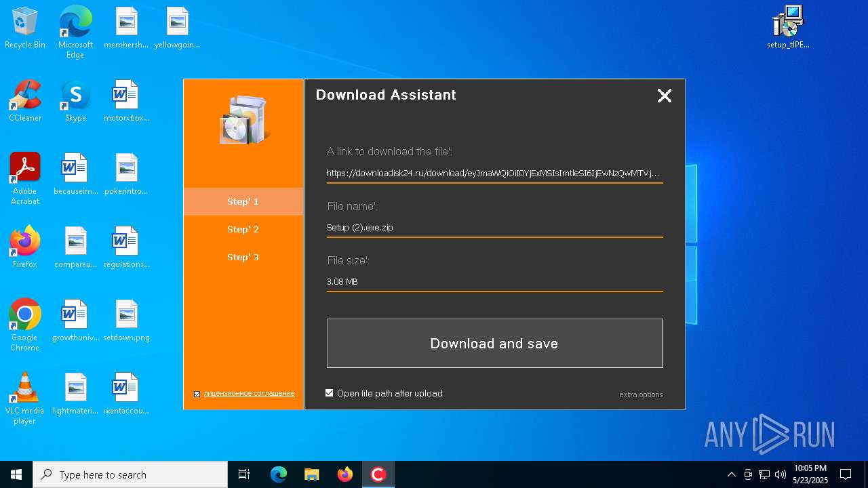868x488 pixels.
Task: Open the volume control tray icon
Action: [781, 474]
